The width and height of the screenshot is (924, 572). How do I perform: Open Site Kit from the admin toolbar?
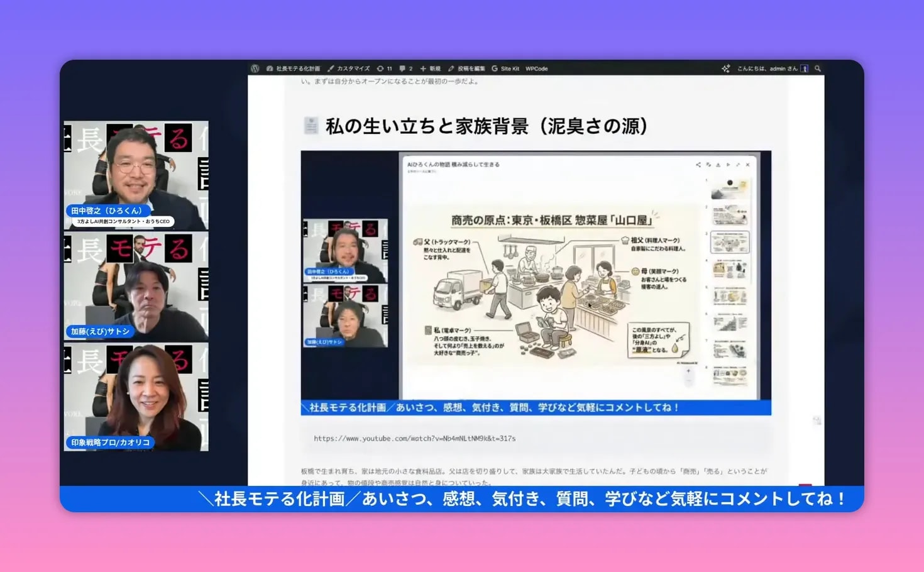point(507,68)
